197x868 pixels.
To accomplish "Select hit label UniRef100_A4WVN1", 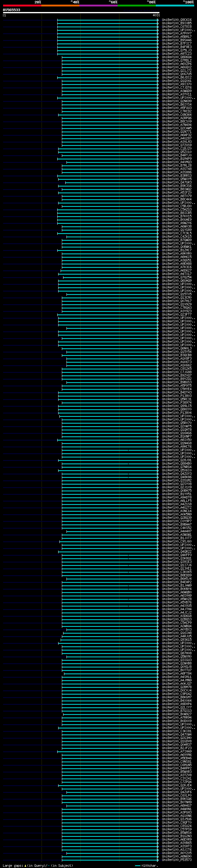I will click(x=177, y=809).
